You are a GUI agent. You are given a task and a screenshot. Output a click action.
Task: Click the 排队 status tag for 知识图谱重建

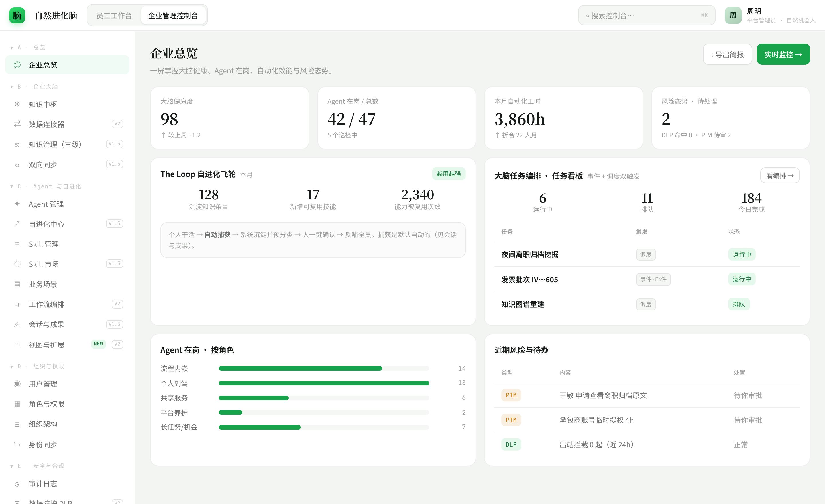pos(738,304)
